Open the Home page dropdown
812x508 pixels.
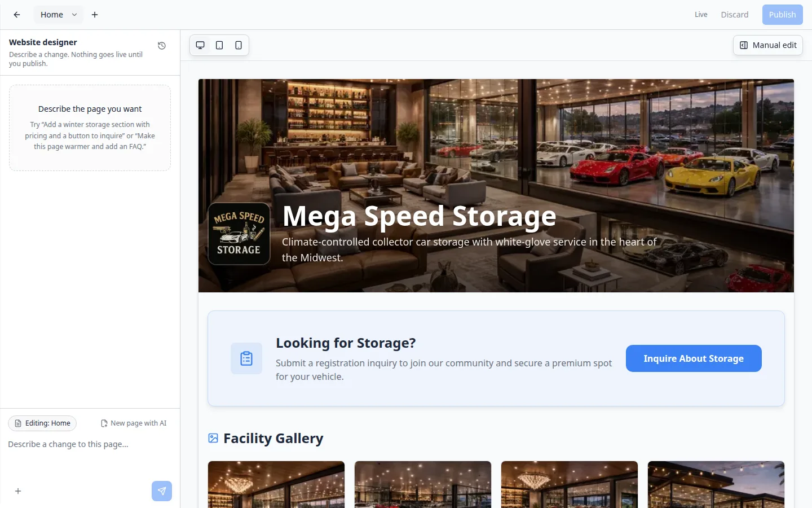(x=59, y=15)
